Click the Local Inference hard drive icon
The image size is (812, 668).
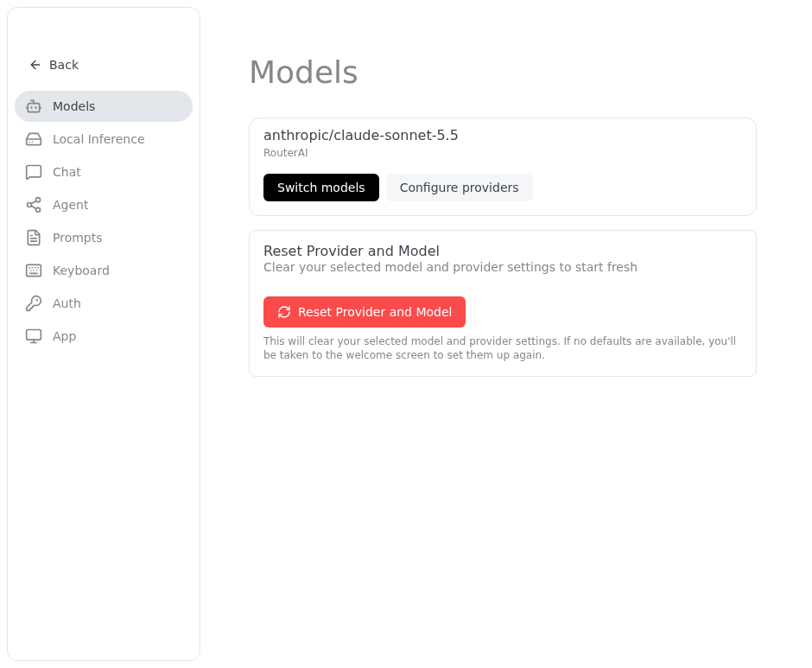click(34, 139)
